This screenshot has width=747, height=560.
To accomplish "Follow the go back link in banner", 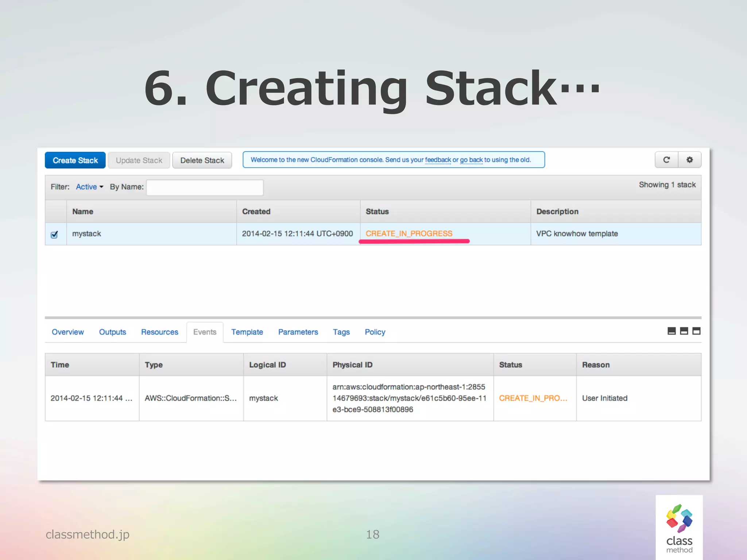I will click(x=471, y=160).
